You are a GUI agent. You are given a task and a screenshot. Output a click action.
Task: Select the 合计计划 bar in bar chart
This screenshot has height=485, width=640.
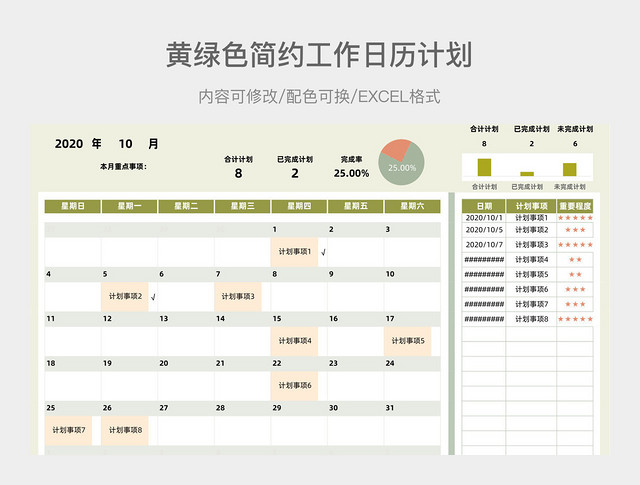point(484,167)
